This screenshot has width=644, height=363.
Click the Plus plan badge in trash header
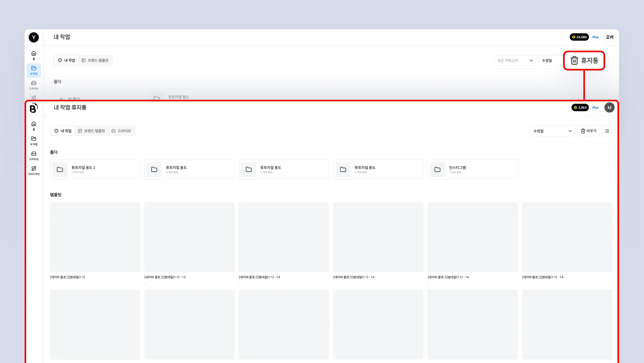[x=596, y=108]
